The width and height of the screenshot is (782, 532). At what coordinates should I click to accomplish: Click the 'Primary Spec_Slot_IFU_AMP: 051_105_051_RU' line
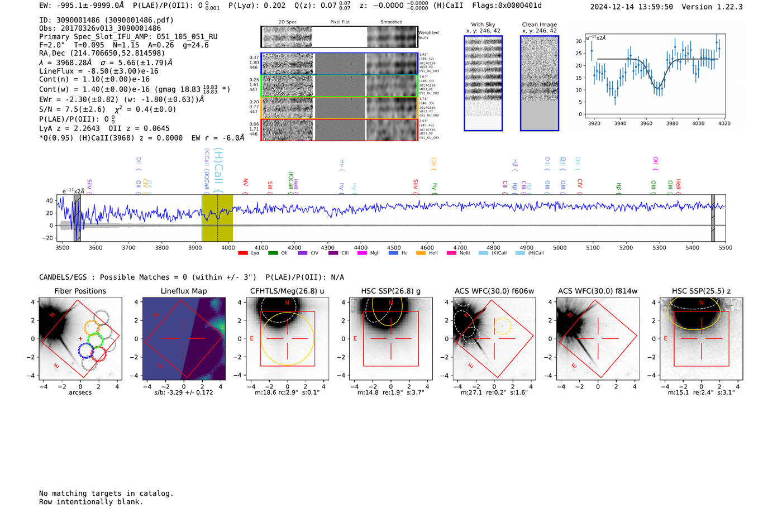coord(128,37)
